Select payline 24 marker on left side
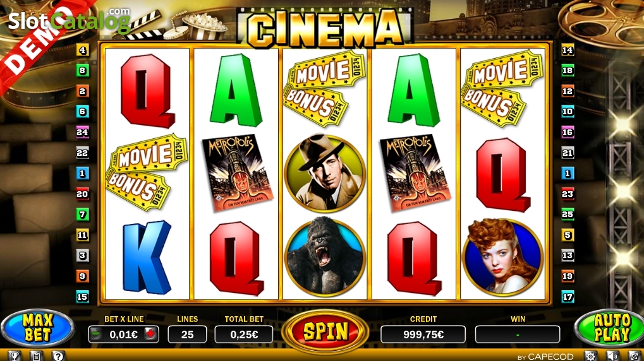Viewport: 644px width, 361px height. [x=83, y=132]
